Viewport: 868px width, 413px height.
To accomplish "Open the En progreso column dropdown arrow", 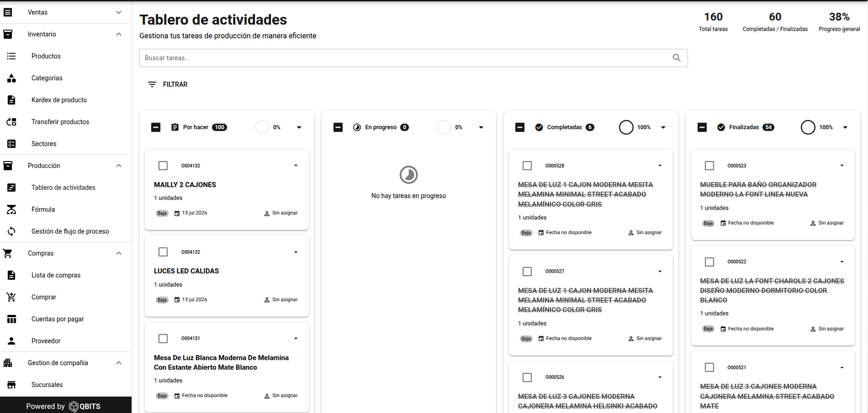I will click(x=481, y=127).
